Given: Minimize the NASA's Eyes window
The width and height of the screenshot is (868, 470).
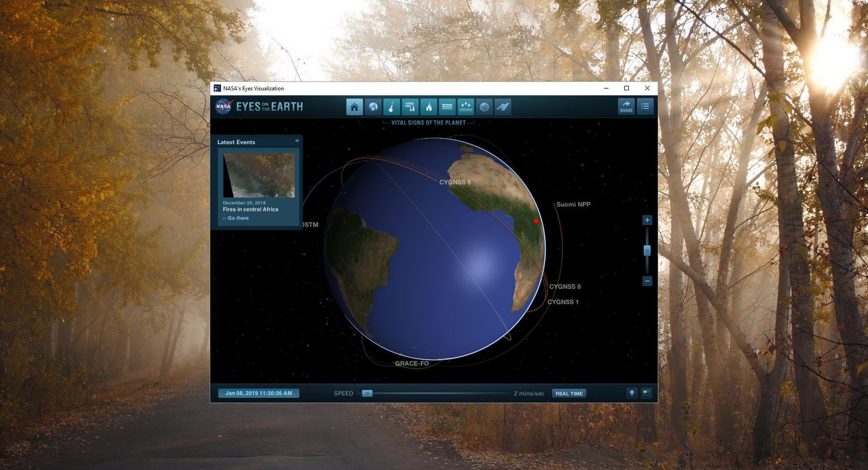Looking at the screenshot, I should [x=606, y=88].
